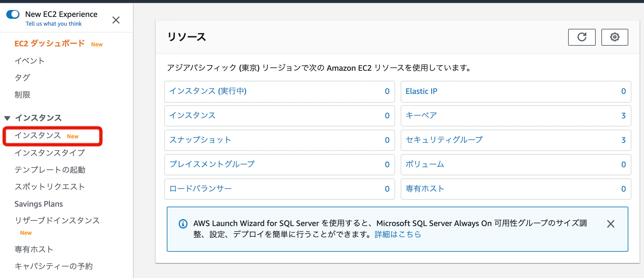644x278 pixels.
Task: Open 専有ホスト in the sidebar
Action: pyautogui.click(x=34, y=249)
